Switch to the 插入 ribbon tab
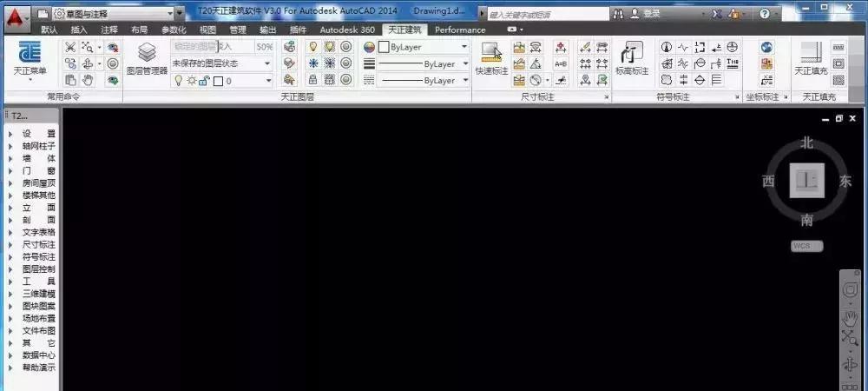This screenshot has width=868, height=391. point(79,30)
